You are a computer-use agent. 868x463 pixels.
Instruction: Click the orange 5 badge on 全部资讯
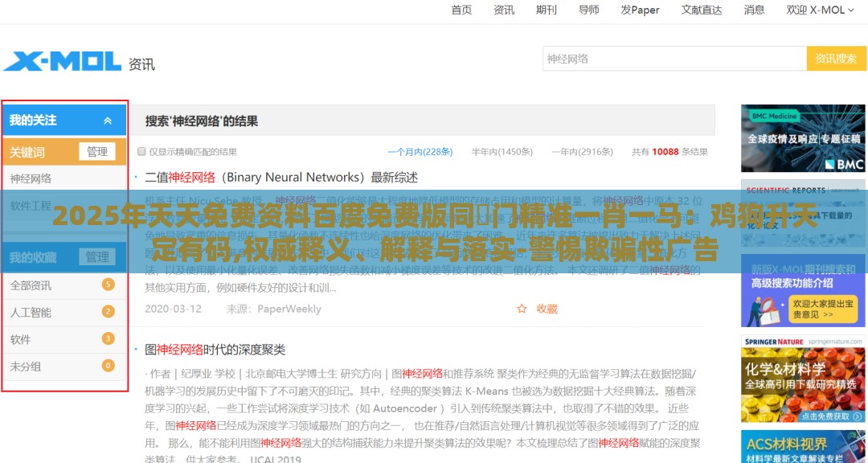tap(108, 285)
